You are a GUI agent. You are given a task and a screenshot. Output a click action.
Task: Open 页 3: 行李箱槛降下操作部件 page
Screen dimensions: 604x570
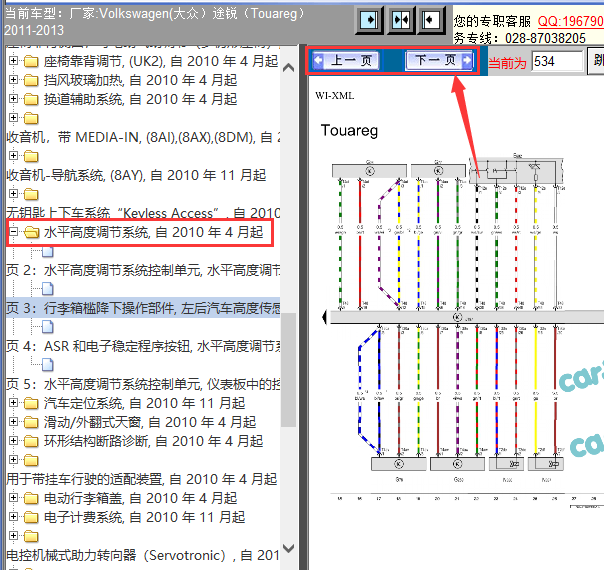coord(143,308)
